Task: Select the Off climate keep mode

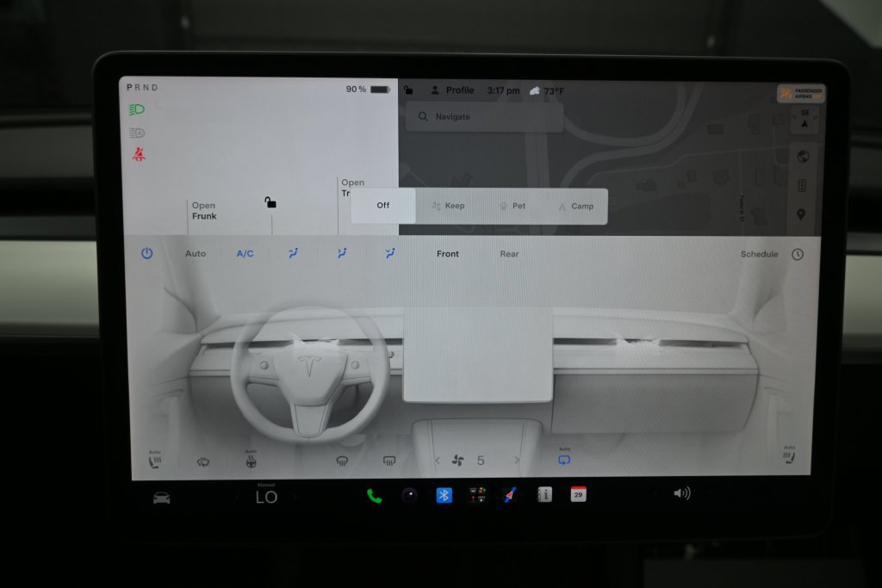Action: (x=383, y=205)
